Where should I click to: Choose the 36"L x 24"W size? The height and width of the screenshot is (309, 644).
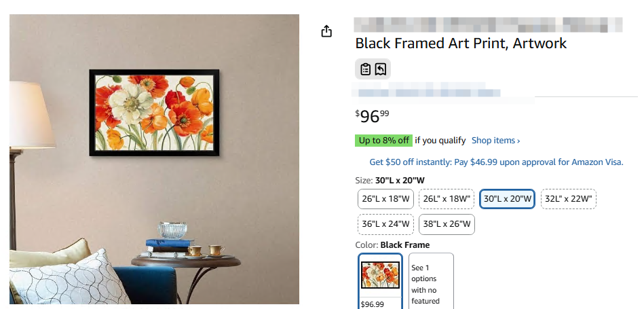(385, 224)
